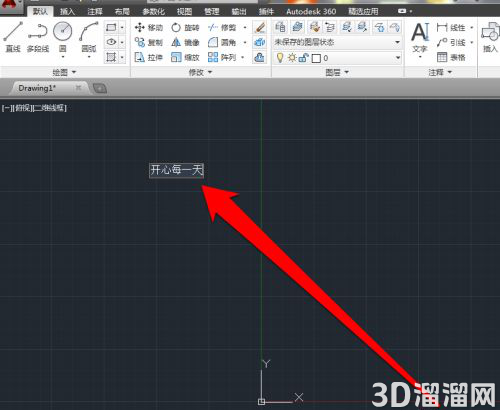Open the 阵列 dropdown arrow
The image size is (500, 411).
click(x=243, y=57)
